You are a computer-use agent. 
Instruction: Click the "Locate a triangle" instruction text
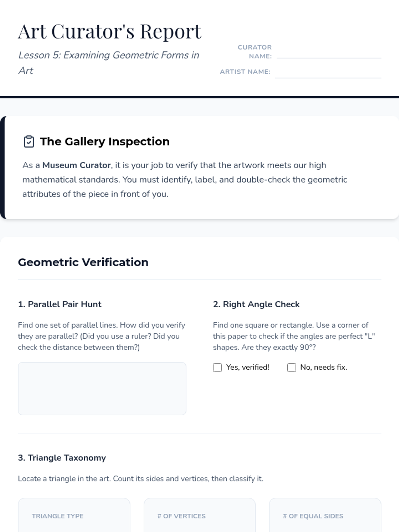(140, 479)
